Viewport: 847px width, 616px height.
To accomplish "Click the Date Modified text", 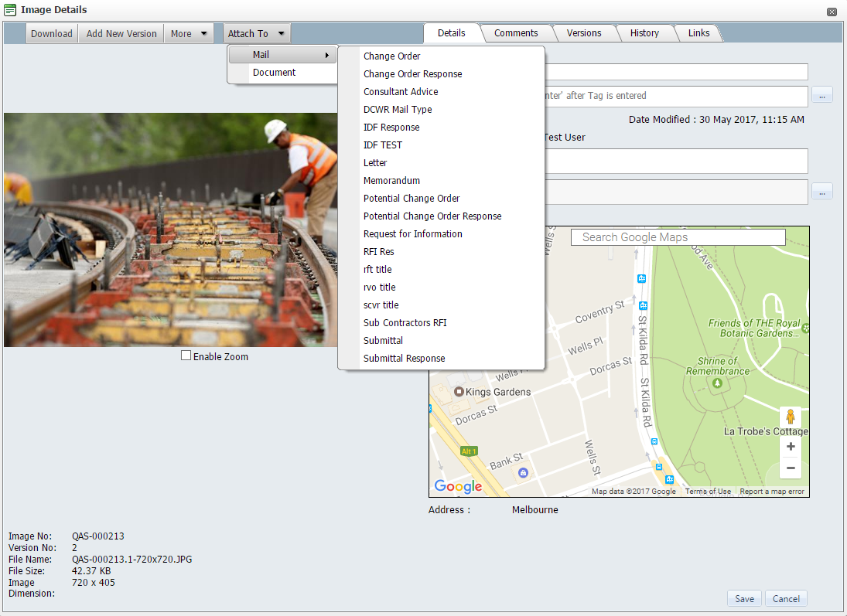I will coord(716,119).
